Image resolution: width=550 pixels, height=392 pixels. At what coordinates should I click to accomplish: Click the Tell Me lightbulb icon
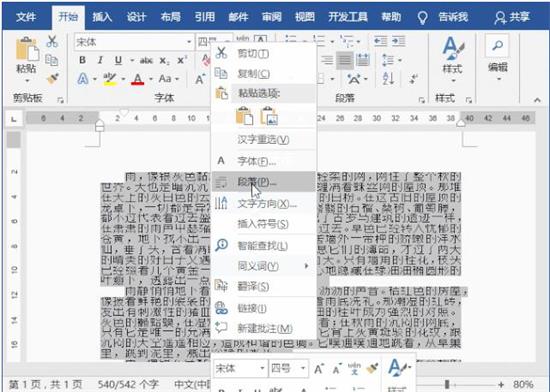(x=423, y=17)
